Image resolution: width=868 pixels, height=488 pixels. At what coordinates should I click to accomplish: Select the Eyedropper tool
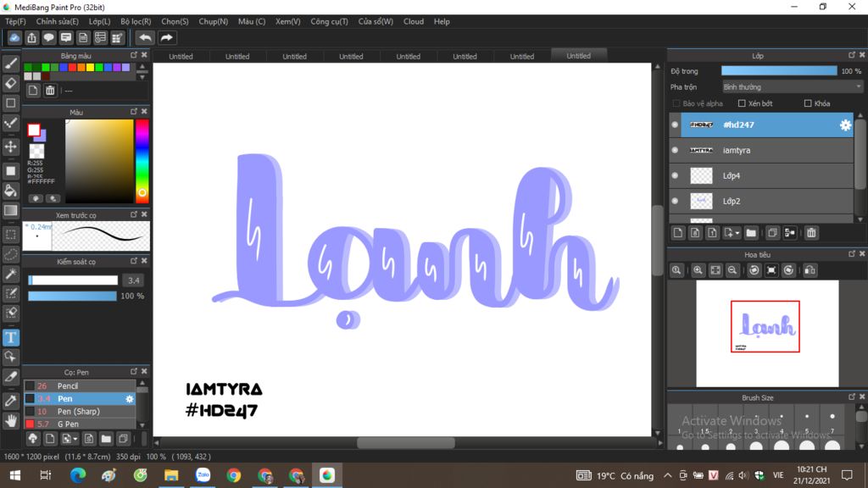click(x=10, y=401)
